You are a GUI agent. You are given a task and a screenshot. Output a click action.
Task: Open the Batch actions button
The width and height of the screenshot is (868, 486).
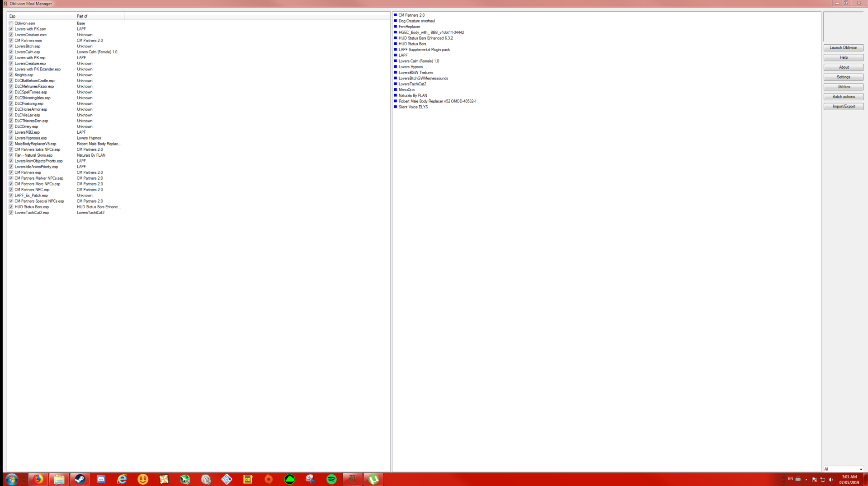(843, 97)
